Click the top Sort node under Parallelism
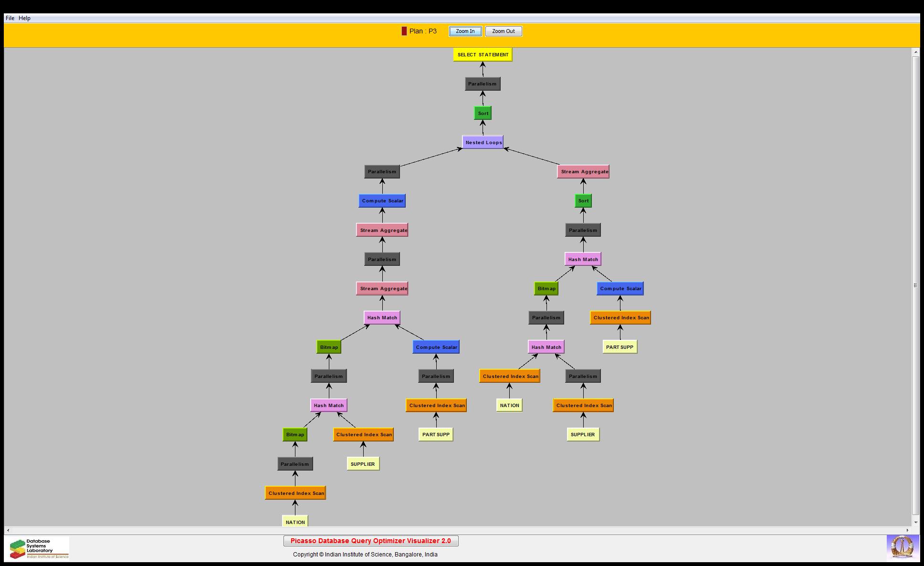 483,113
